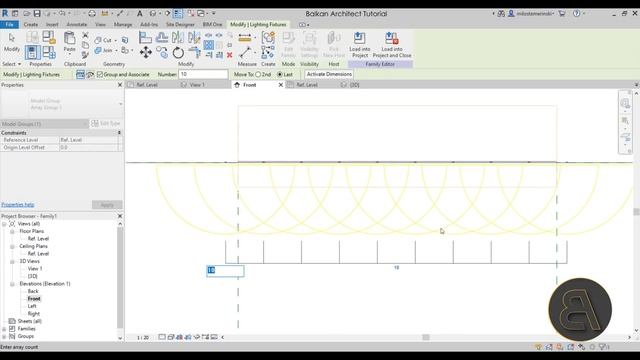
Task: Click the Activate Dimensions button
Action: pos(329,74)
